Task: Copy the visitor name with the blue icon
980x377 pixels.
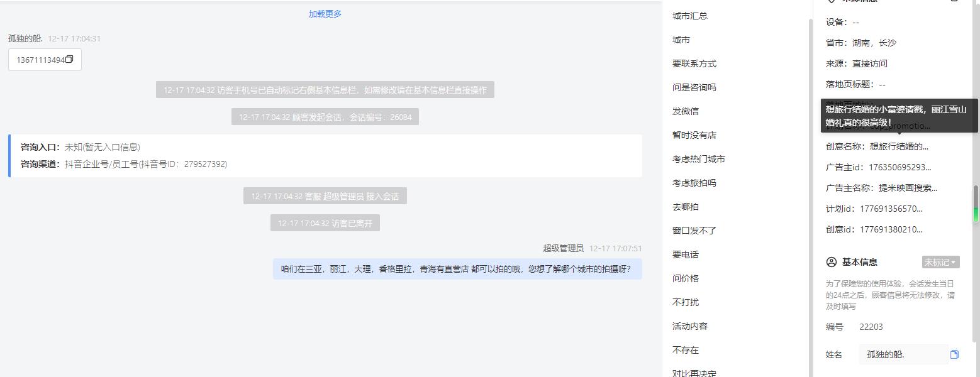Action: [954, 354]
